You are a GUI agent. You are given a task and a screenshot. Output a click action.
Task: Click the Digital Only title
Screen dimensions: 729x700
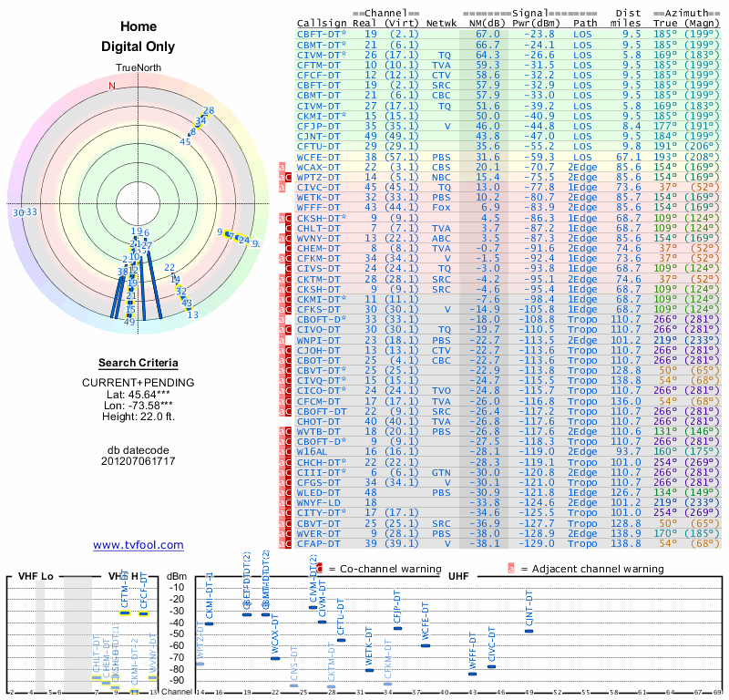tap(139, 46)
